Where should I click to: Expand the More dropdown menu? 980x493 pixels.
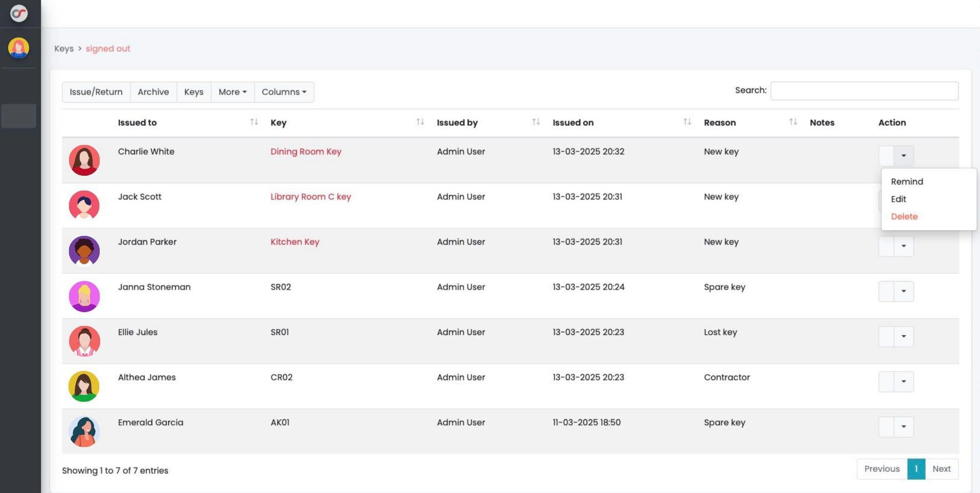(233, 92)
